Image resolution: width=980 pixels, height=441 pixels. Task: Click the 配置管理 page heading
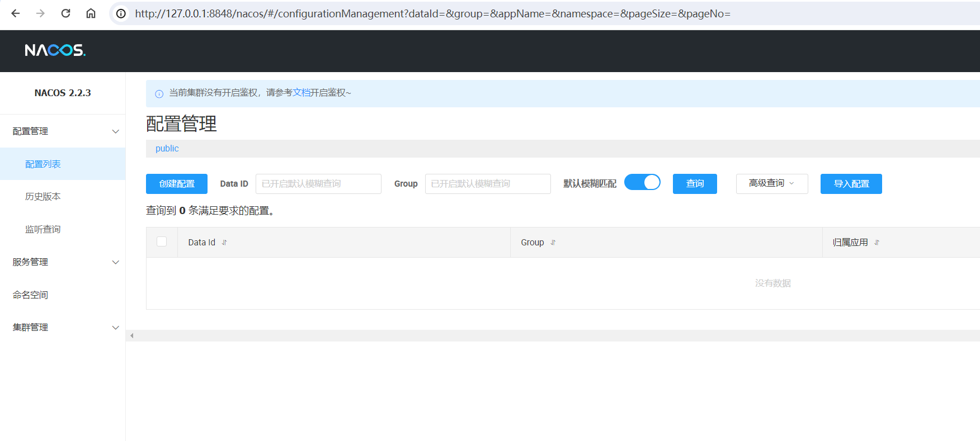(181, 124)
